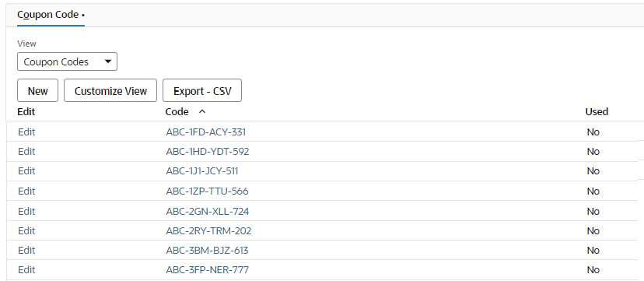
Task: Export the list via Export - CSV
Action: click(202, 91)
